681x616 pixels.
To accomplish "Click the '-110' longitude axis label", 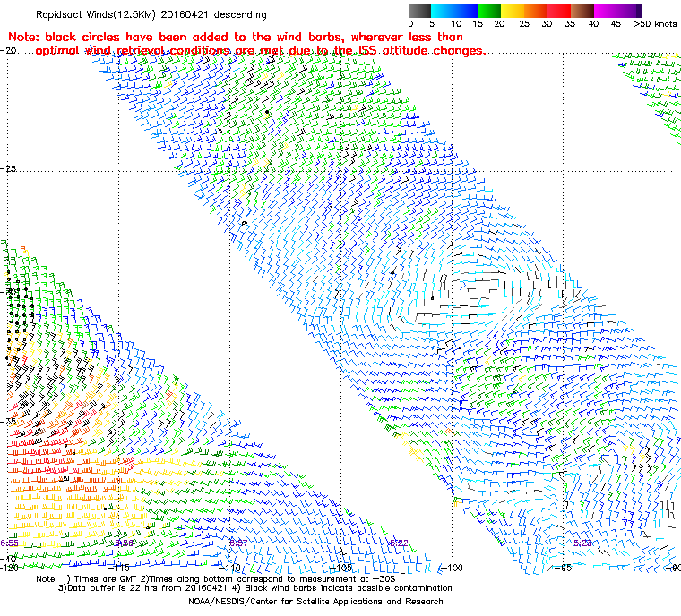I will 229,568.
